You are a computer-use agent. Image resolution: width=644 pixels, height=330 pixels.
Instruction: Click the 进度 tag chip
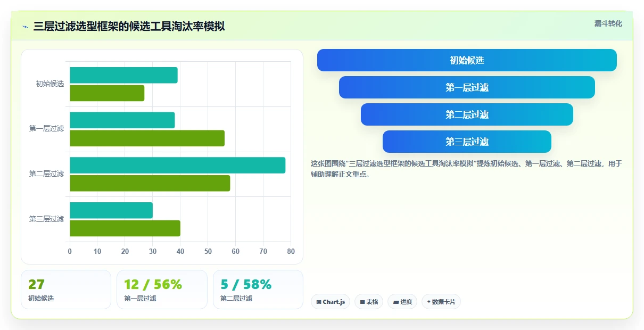pos(402,302)
